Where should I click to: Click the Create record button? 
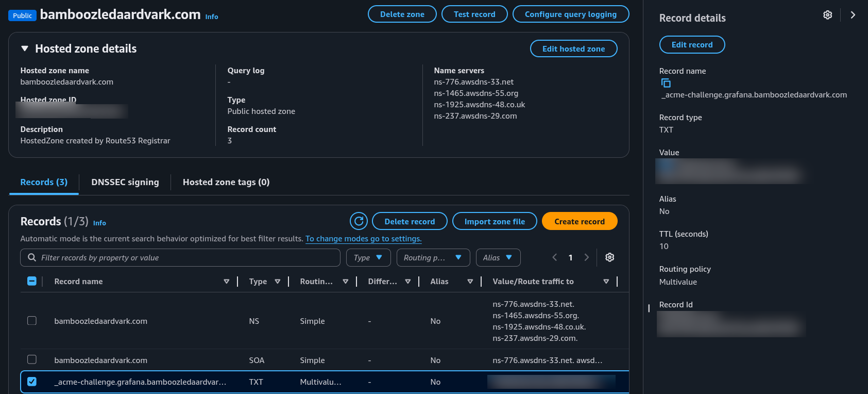tap(579, 221)
